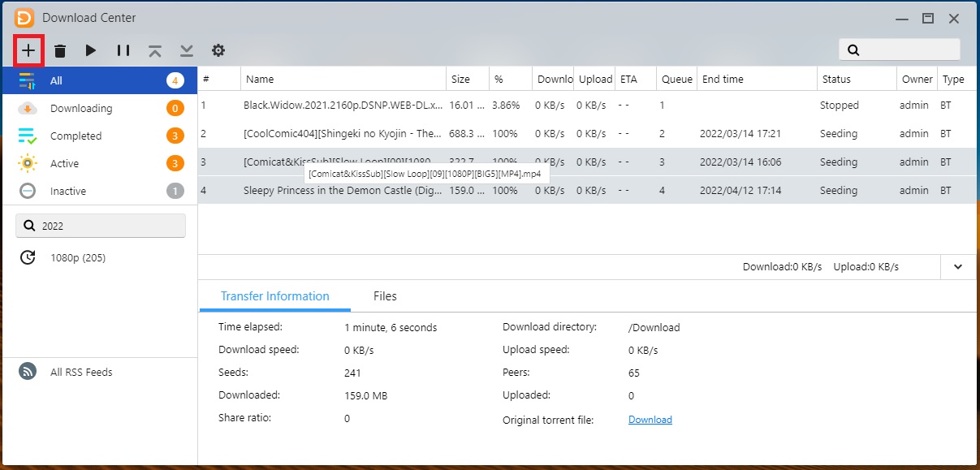This screenshot has height=470, width=980.
Task: Click end time 2022/03/14 16:06
Action: 740,162
